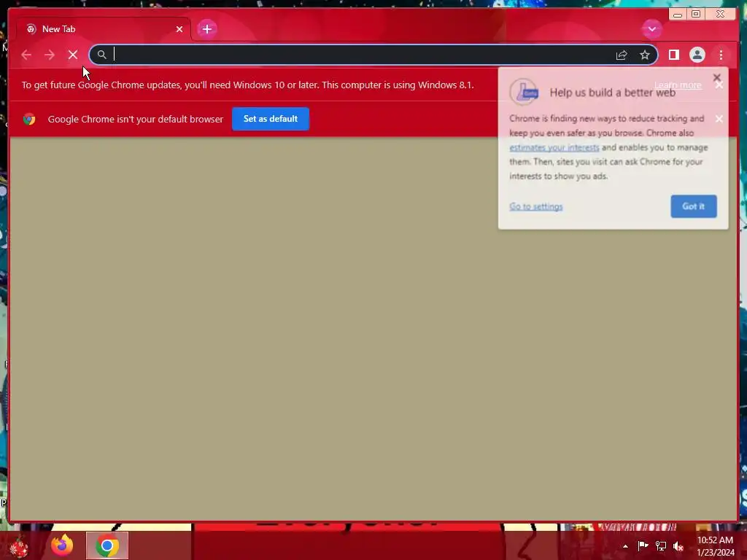Click the Chrome logo in default infobar
Viewport: 747px width, 560px height.
coord(29,119)
